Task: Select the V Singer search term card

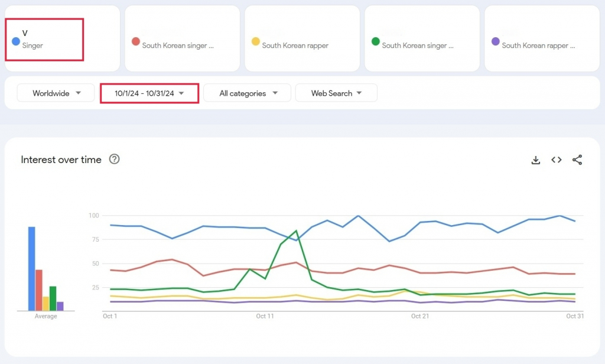Action: 62,38
